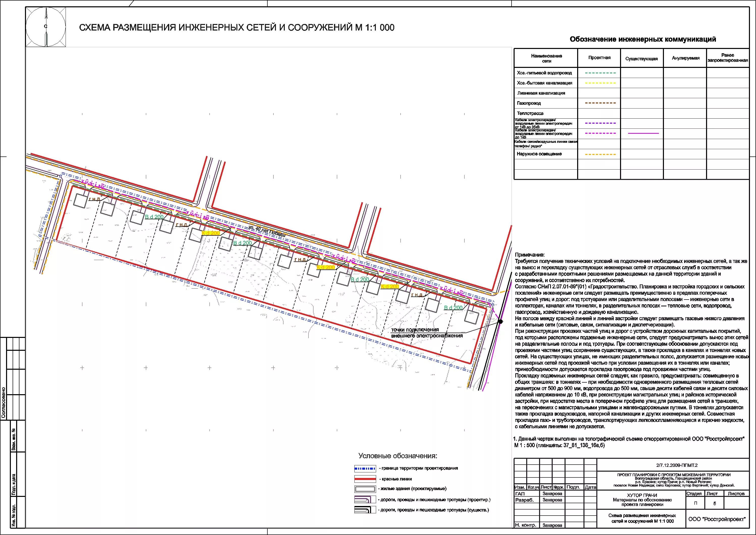The height and width of the screenshot is (535, 756).
Task: Click the vertical 'Подп. и дата' label
Action: (14, 485)
